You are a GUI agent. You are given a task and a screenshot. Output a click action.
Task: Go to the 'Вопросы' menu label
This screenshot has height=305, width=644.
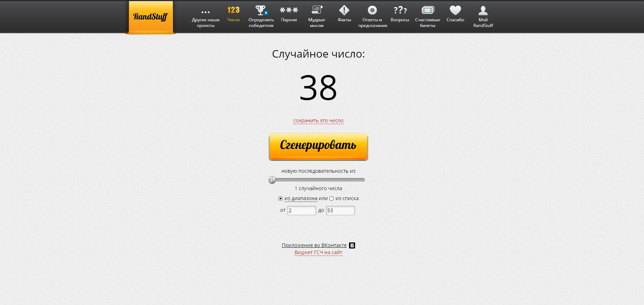click(x=400, y=20)
